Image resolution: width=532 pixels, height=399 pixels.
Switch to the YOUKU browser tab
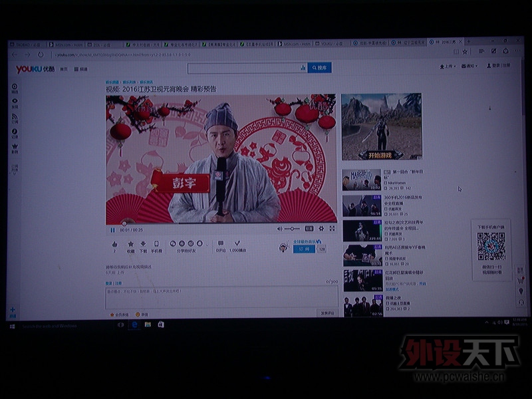pyautogui.click(x=331, y=43)
